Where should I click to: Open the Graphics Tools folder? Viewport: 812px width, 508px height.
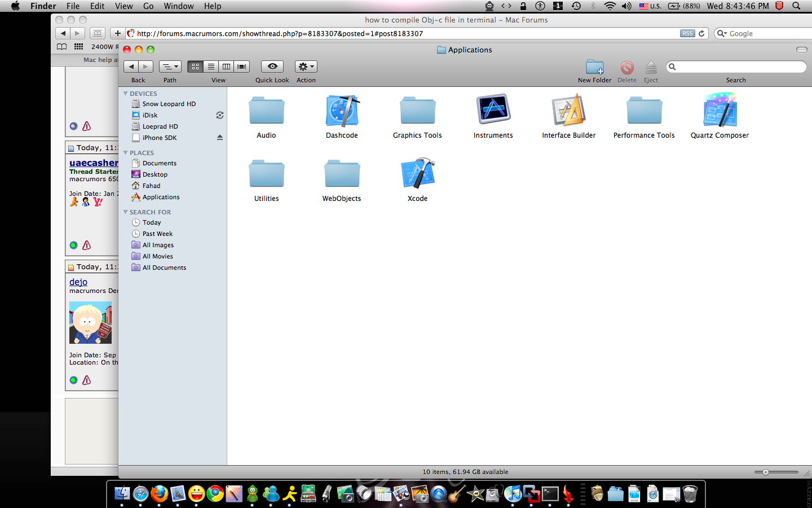coord(417,111)
